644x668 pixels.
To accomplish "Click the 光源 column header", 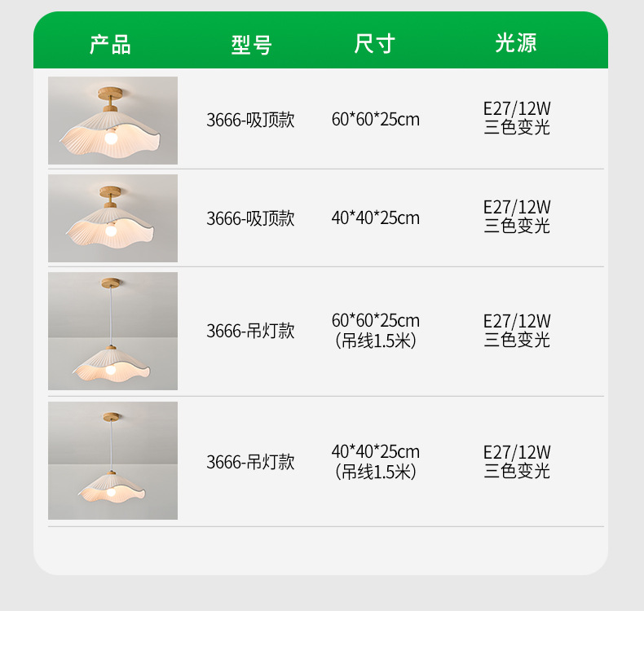I will click(x=516, y=42).
